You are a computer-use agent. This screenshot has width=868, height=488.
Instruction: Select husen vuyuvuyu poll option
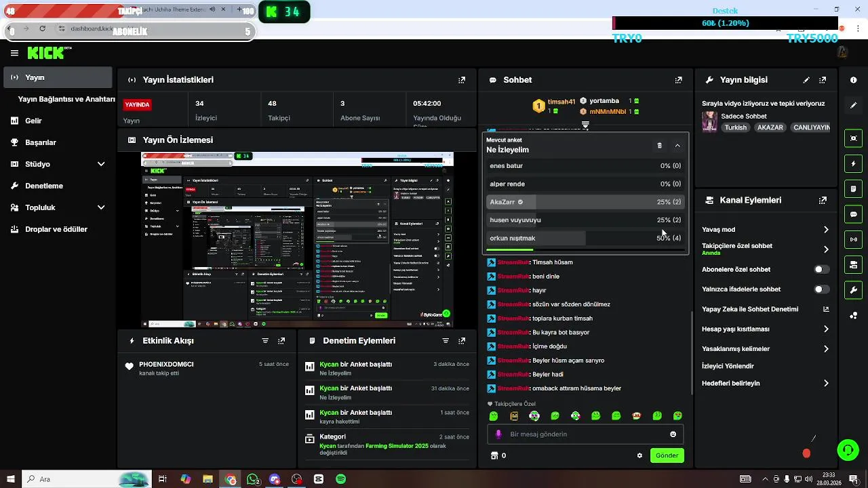[x=585, y=220]
